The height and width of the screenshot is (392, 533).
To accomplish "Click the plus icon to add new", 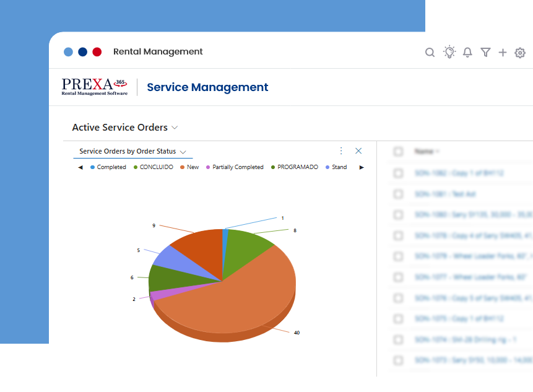I will (503, 53).
